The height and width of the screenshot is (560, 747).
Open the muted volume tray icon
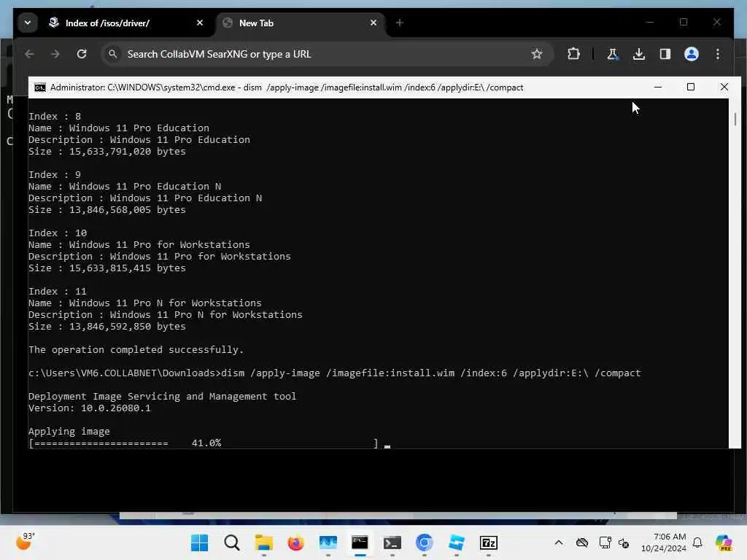624,542
